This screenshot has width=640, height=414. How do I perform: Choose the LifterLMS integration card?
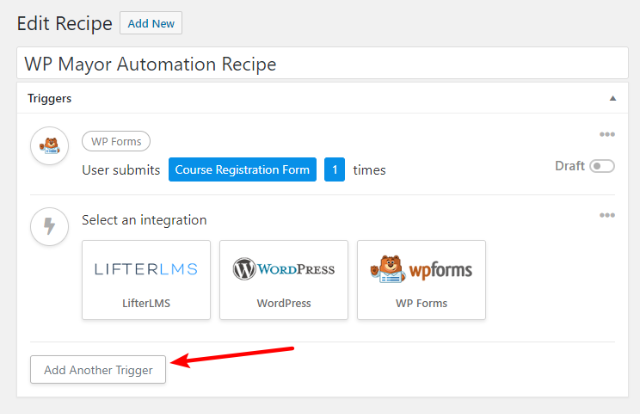(146, 280)
